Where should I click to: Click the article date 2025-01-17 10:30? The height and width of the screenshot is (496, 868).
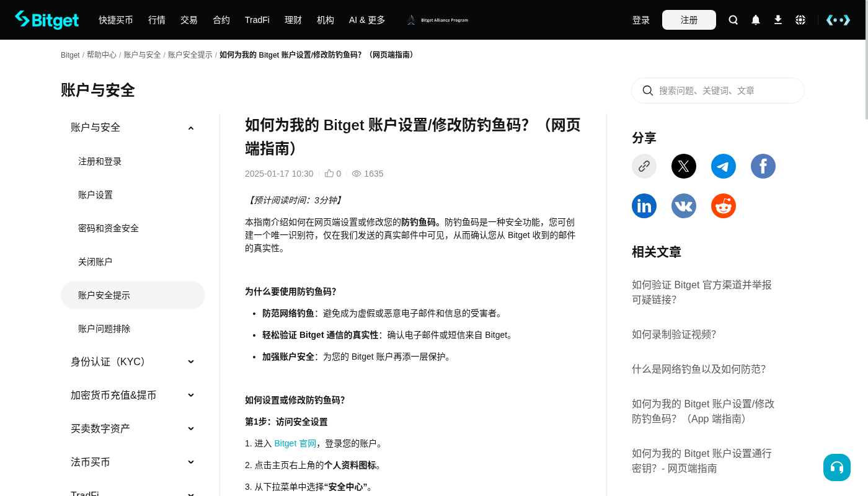[x=279, y=174]
